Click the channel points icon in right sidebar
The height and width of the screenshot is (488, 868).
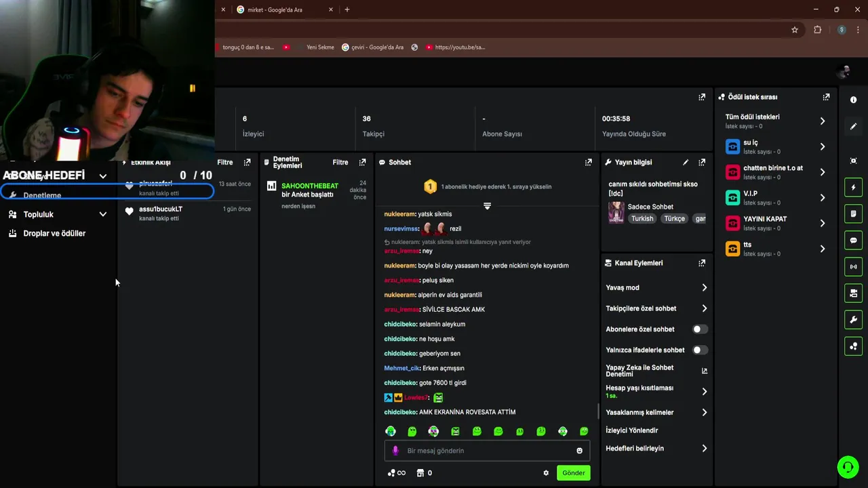pyautogui.click(x=853, y=346)
